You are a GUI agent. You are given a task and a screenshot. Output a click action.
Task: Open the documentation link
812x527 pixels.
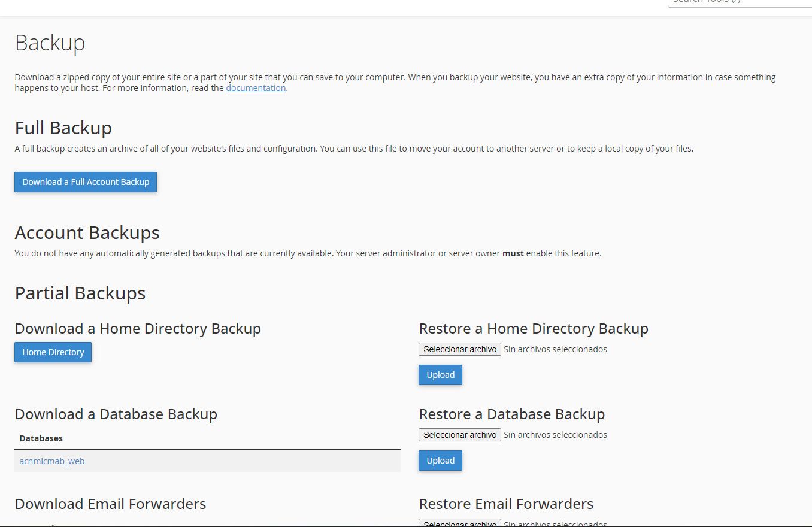point(256,88)
